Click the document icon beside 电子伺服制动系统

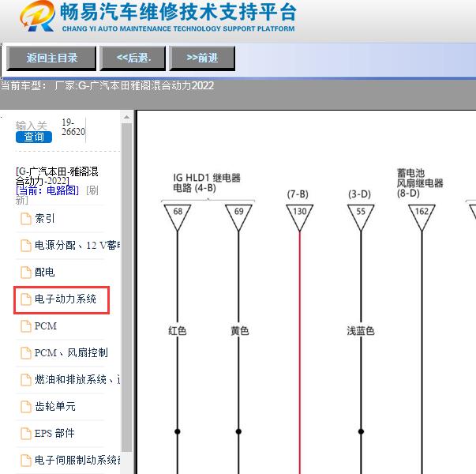coord(26,461)
